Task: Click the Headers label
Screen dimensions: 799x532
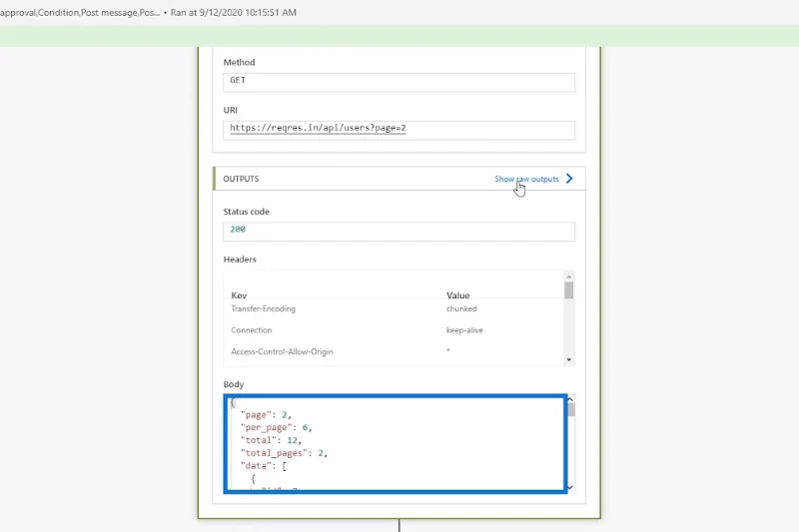Action: coord(240,260)
